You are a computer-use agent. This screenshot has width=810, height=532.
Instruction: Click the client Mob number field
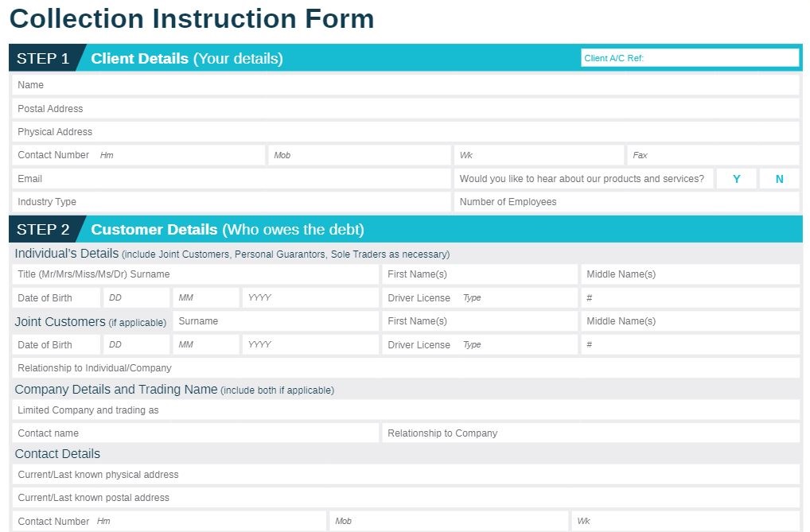(360, 155)
